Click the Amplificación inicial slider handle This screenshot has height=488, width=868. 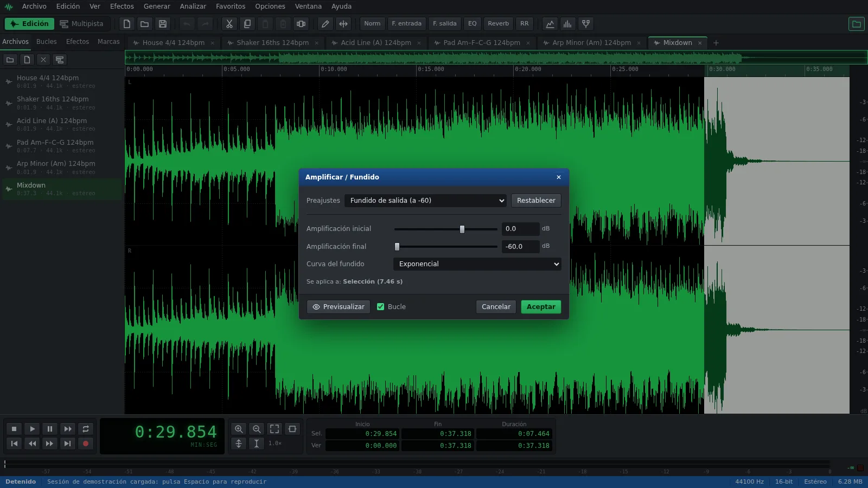(462, 229)
